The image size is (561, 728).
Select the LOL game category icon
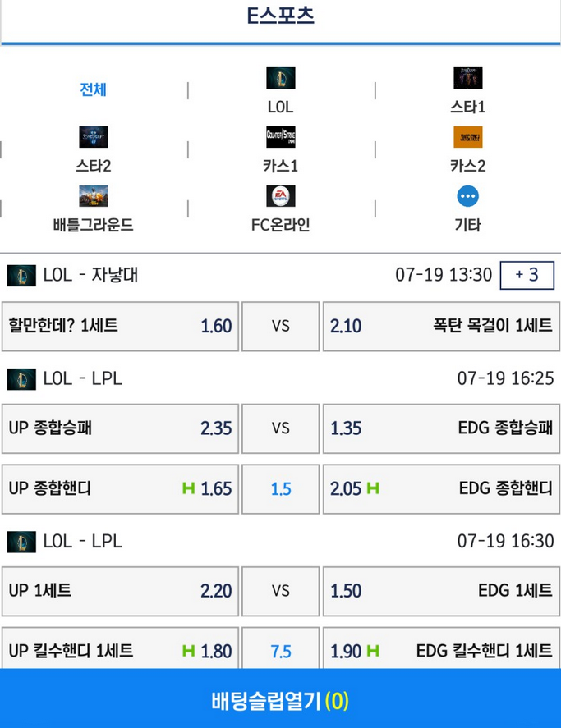(x=281, y=78)
